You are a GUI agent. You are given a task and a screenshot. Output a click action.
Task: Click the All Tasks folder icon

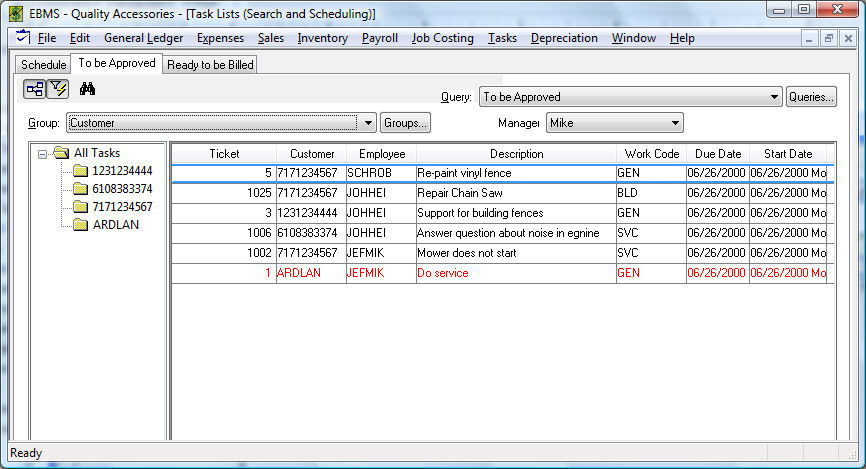click(62, 153)
